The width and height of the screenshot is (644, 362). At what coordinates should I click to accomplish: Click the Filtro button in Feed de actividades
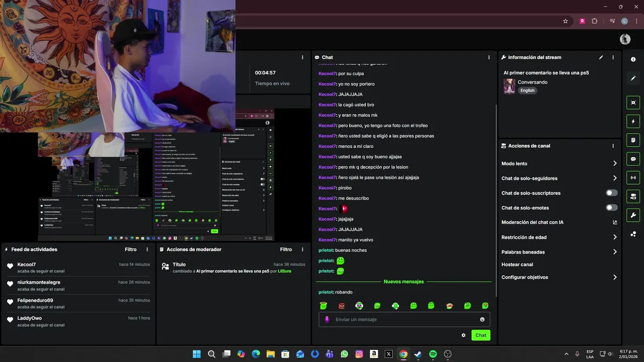131,249
